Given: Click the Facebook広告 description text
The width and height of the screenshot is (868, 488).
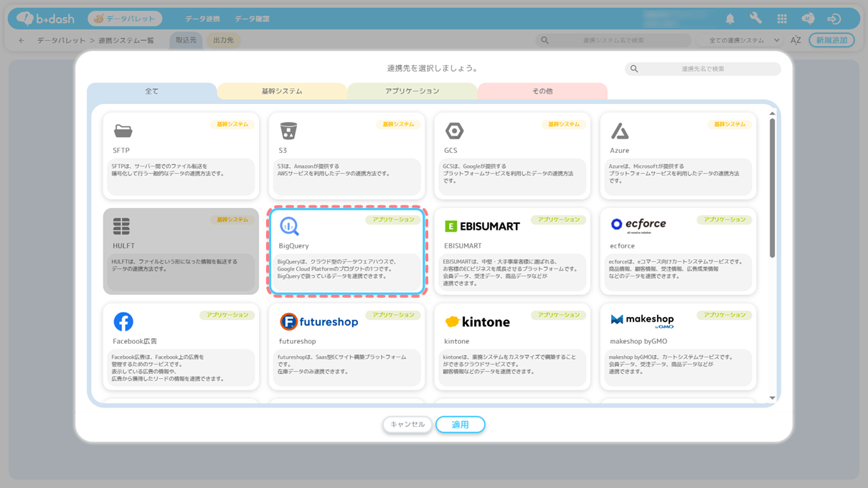Looking at the screenshot, I should (168, 367).
